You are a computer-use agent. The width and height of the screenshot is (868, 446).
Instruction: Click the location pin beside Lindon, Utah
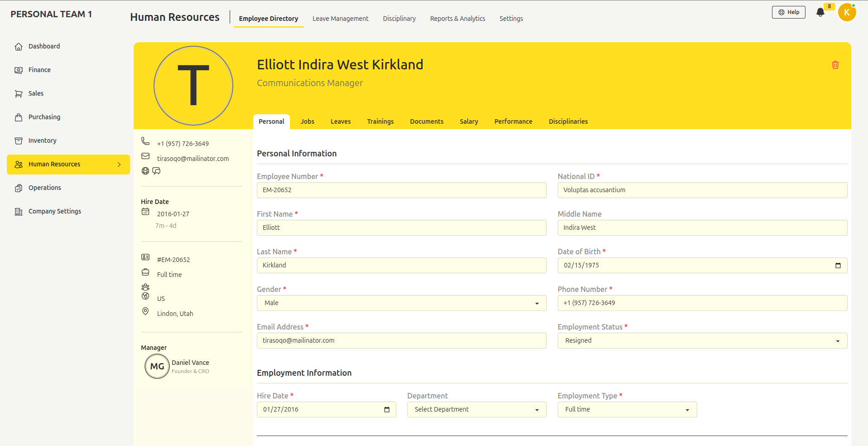pyautogui.click(x=145, y=311)
